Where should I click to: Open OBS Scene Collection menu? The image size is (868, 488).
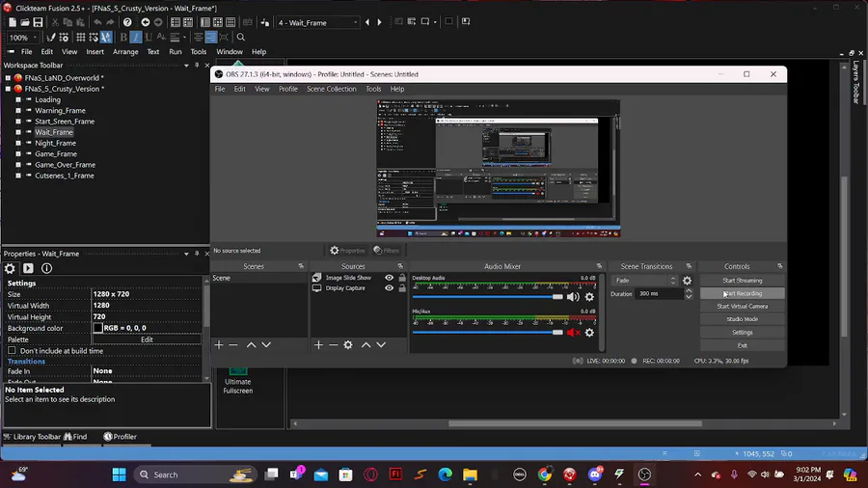[x=331, y=89]
